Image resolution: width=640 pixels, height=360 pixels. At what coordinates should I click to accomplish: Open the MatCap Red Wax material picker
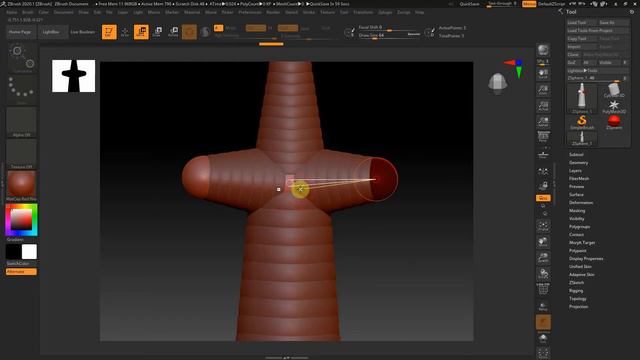(x=21, y=186)
